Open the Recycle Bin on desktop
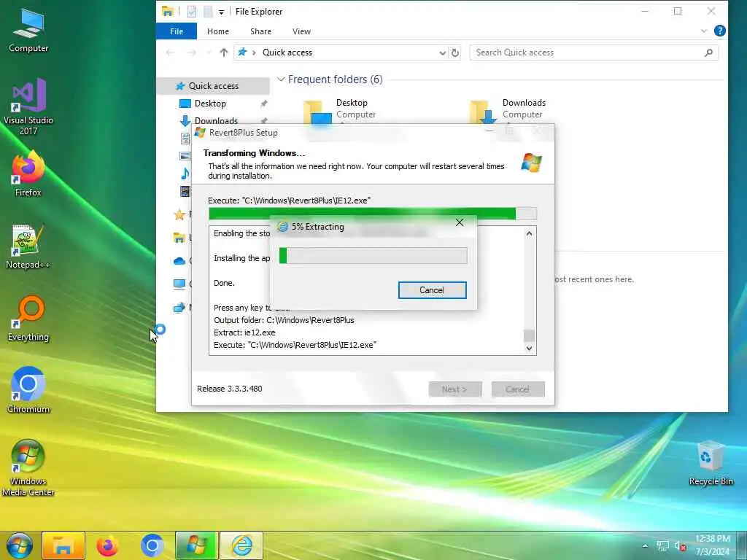747x560 pixels. click(711, 463)
